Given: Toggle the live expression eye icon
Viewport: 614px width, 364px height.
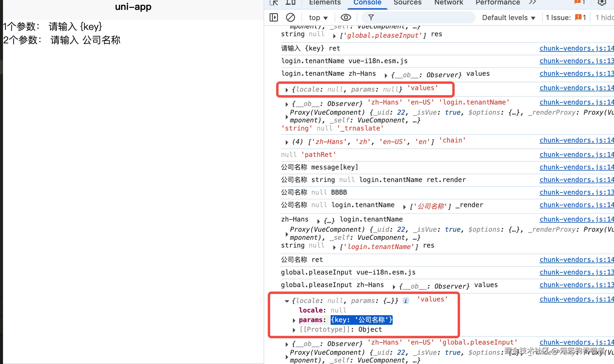Looking at the screenshot, I should point(346,17).
